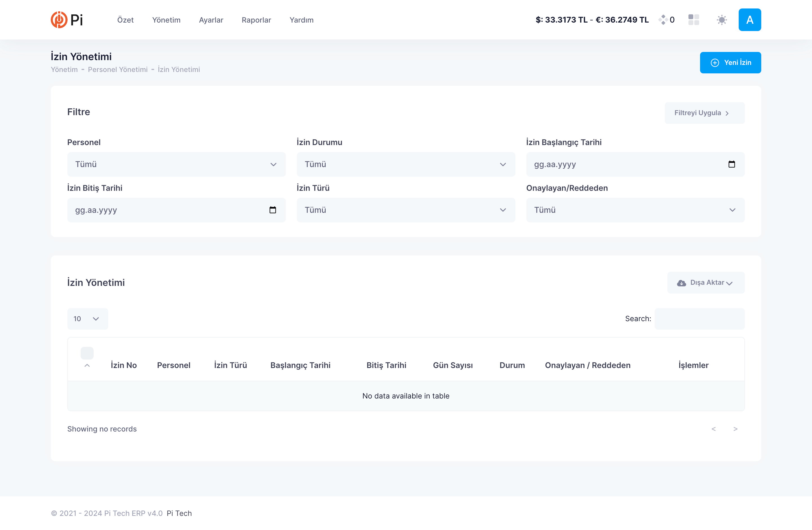Screen dimensions: 812x530
Task: Open calendar picker for İzin Bitiş Tarihi
Action: [x=273, y=210]
